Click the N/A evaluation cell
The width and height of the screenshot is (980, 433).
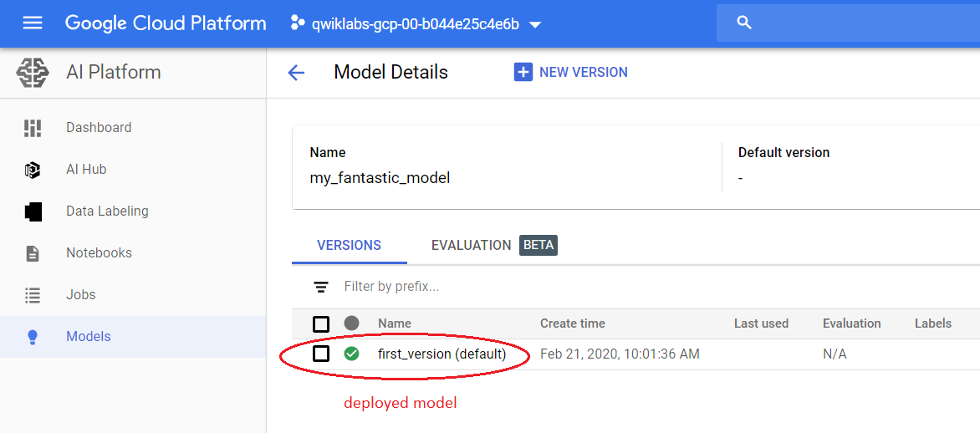pos(835,354)
